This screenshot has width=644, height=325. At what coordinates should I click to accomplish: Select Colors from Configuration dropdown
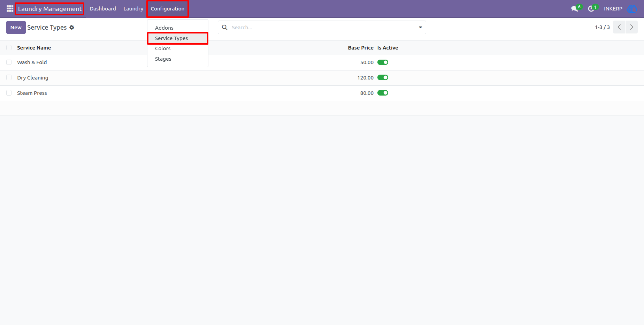pyautogui.click(x=178, y=48)
